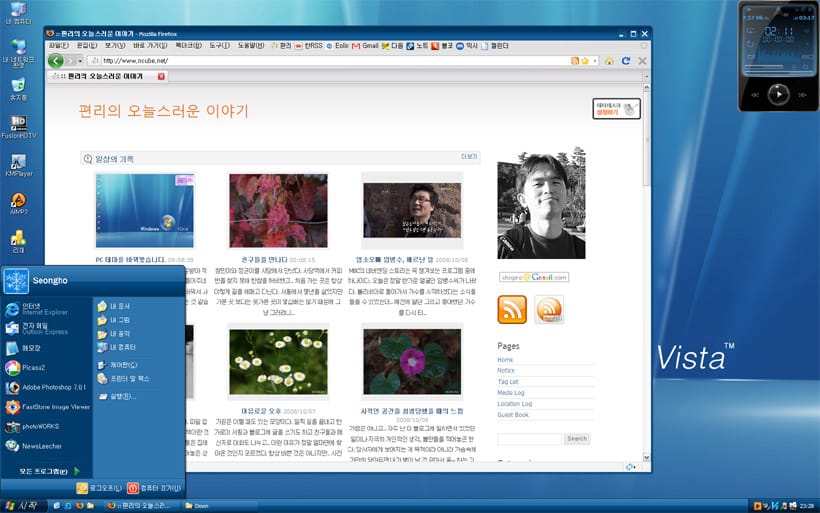Launch NewsLeecher from the Start menu
Viewport: 820px width, 513px height.
tap(42, 446)
